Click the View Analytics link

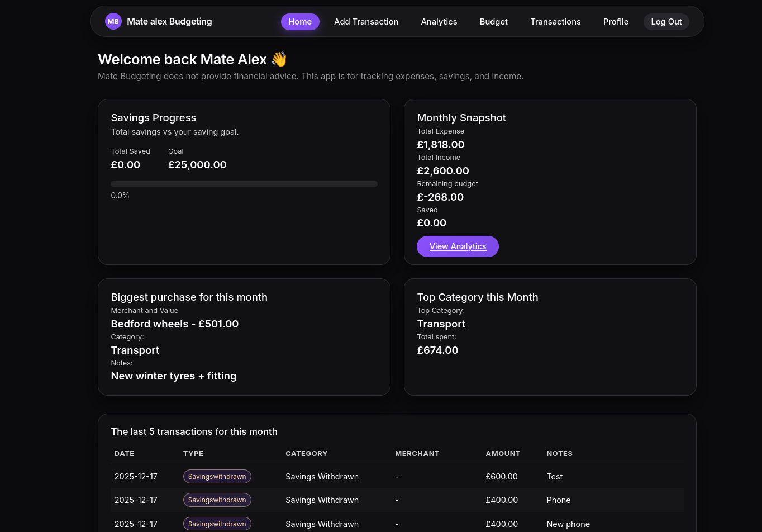[x=458, y=246]
